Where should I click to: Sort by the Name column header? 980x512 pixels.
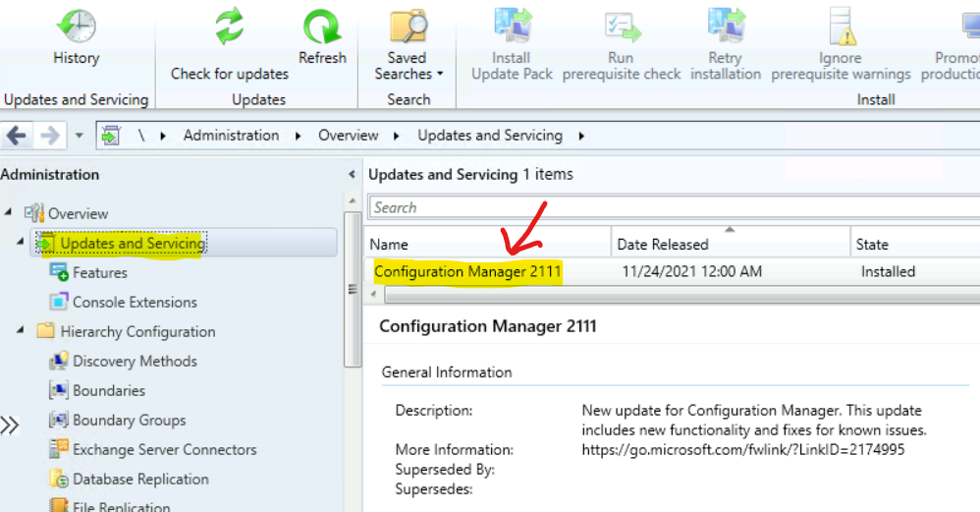487,244
